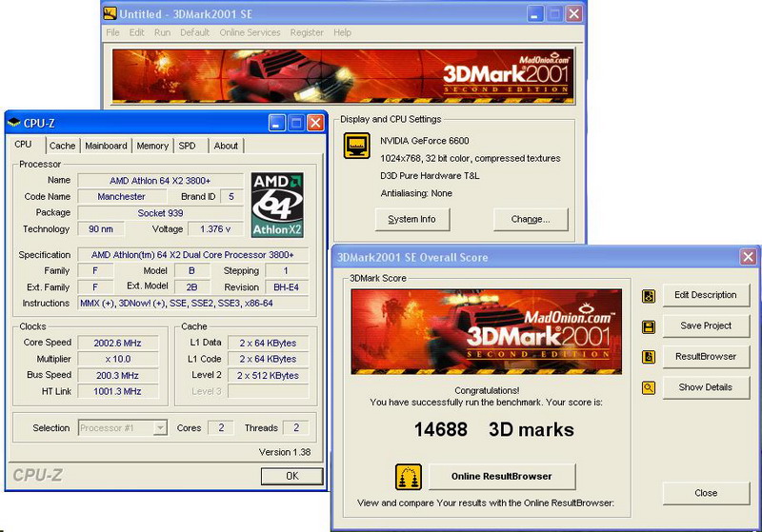Open the ResultBrowser button
The width and height of the screenshot is (762, 532).
click(706, 356)
